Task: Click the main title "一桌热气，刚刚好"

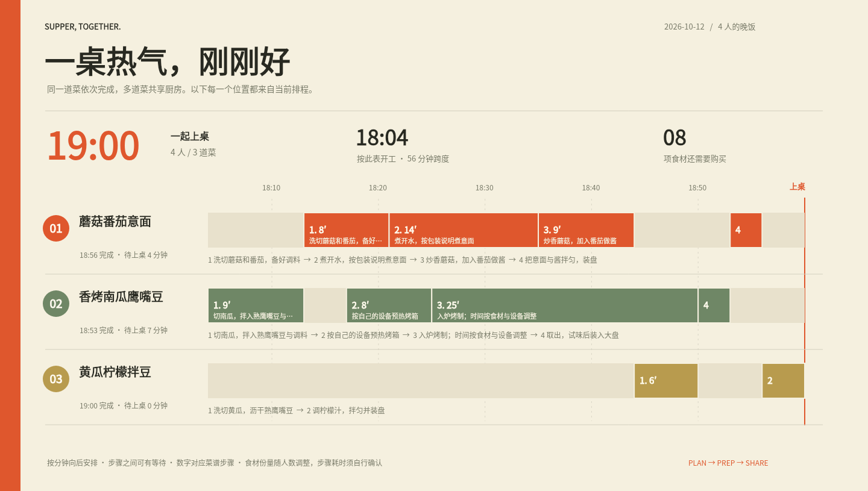Action: tap(168, 61)
